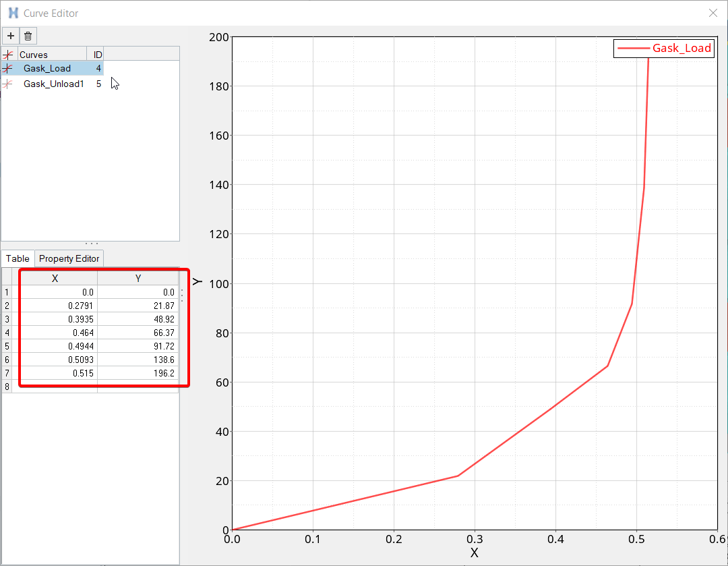This screenshot has width=728, height=566.
Task: Click the add curve plus icon
Action: tap(11, 36)
